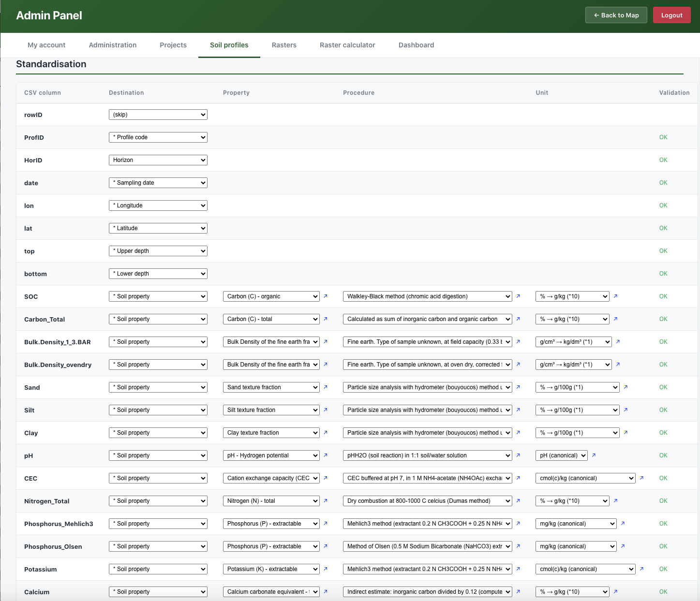Open external link beside SOC unit dropdown
The height and width of the screenshot is (601, 700).
[x=615, y=296]
